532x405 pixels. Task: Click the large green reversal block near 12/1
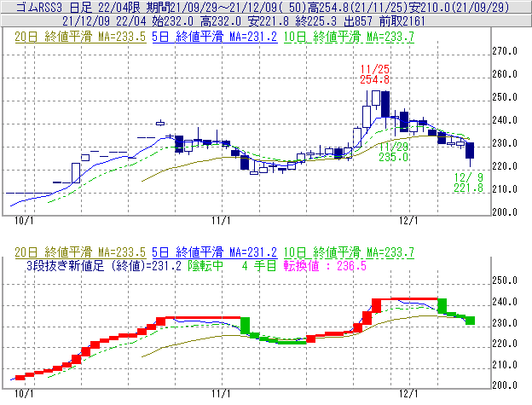442,305
